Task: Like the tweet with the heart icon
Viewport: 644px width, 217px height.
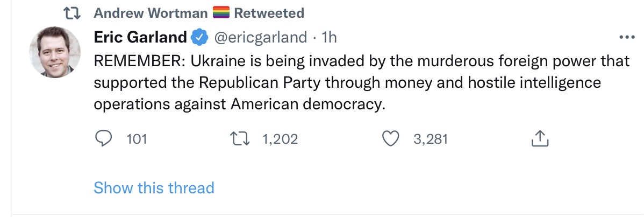Action: point(391,139)
